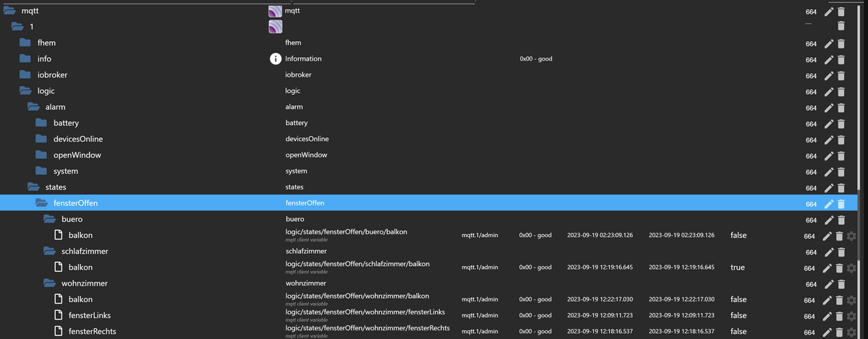
Task: Delete the fensterRechts state via trash icon
Action: coord(841,332)
